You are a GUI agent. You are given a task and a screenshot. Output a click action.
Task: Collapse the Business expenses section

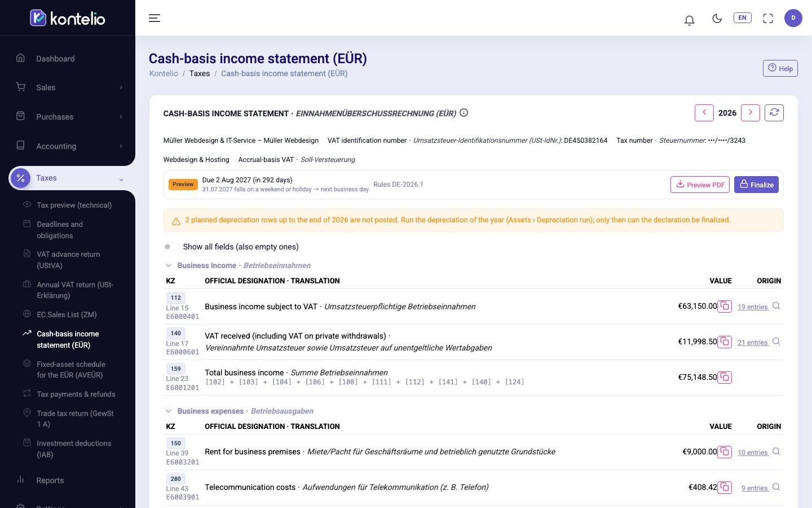point(168,411)
